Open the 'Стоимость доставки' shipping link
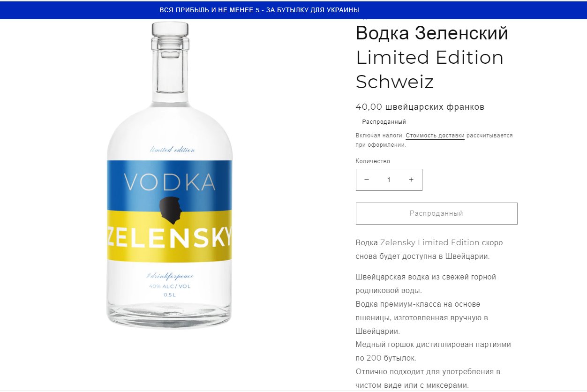 [x=435, y=136]
